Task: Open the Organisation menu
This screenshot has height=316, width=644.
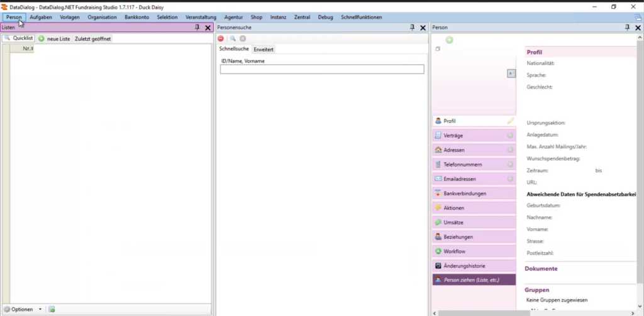Action: [x=102, y=17]
